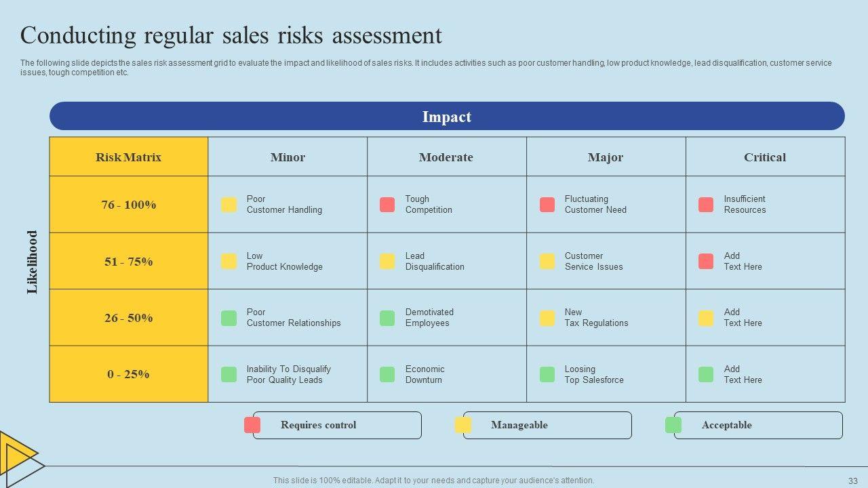Click the Requires control legend label
Image resolution: width=868 pixels, height=488 pixels.
[318, 425]
